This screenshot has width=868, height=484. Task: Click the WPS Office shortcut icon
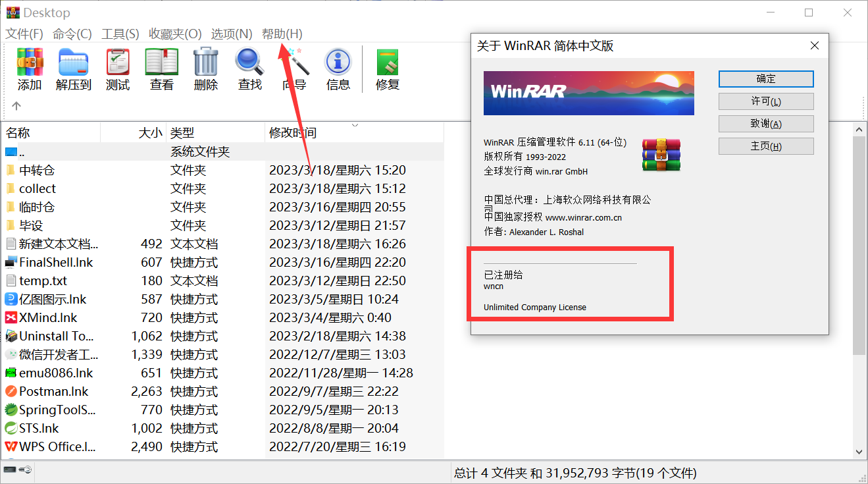[11, 446]
